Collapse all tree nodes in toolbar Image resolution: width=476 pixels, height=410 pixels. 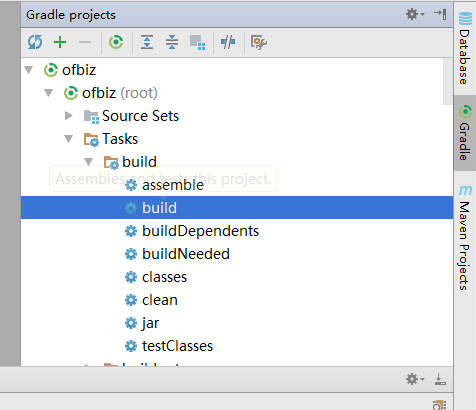(172, 42)
